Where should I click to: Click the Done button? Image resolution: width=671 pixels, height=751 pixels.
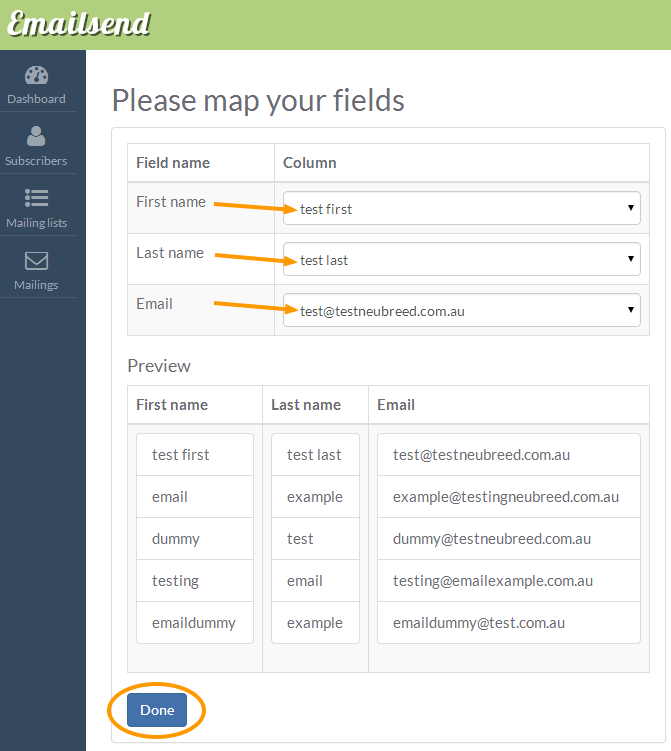tap(157, 710)
